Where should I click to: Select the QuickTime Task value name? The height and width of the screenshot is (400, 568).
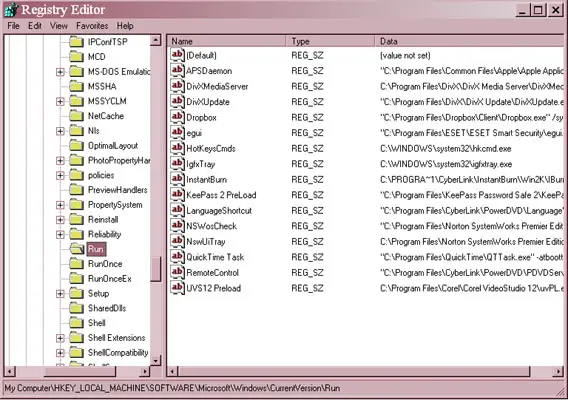click(x=215, y=257)
